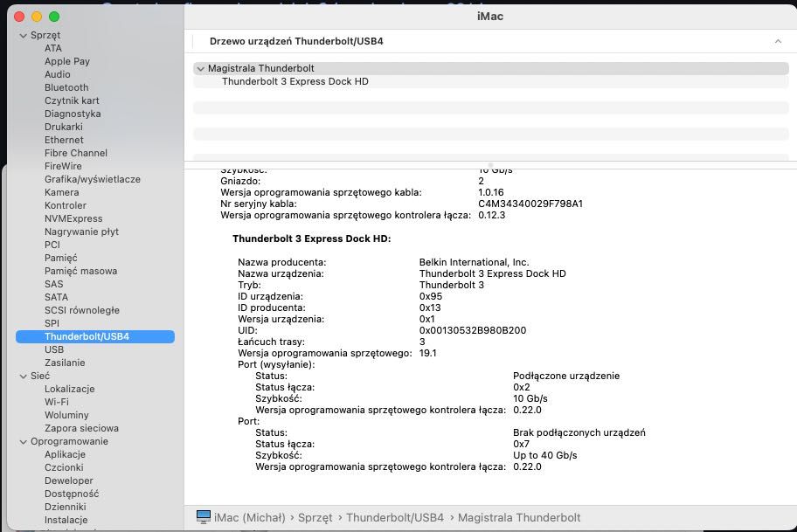
Task: Open Grafika/wyświetlacze in the sidebar
Action: point(93,179)
